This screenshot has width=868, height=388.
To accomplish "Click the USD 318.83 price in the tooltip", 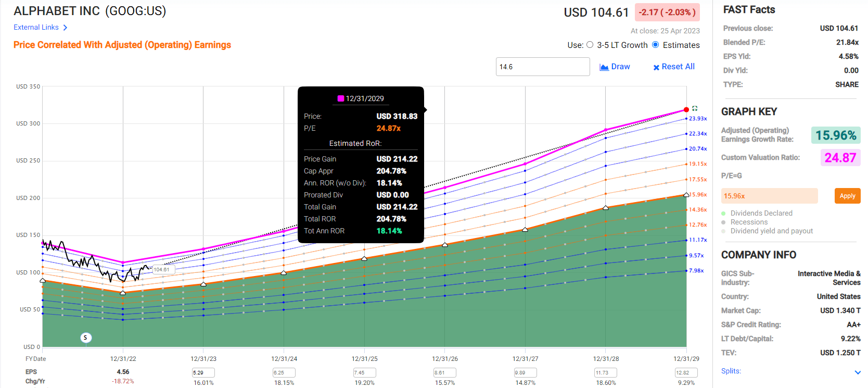I will coord(397,116).
